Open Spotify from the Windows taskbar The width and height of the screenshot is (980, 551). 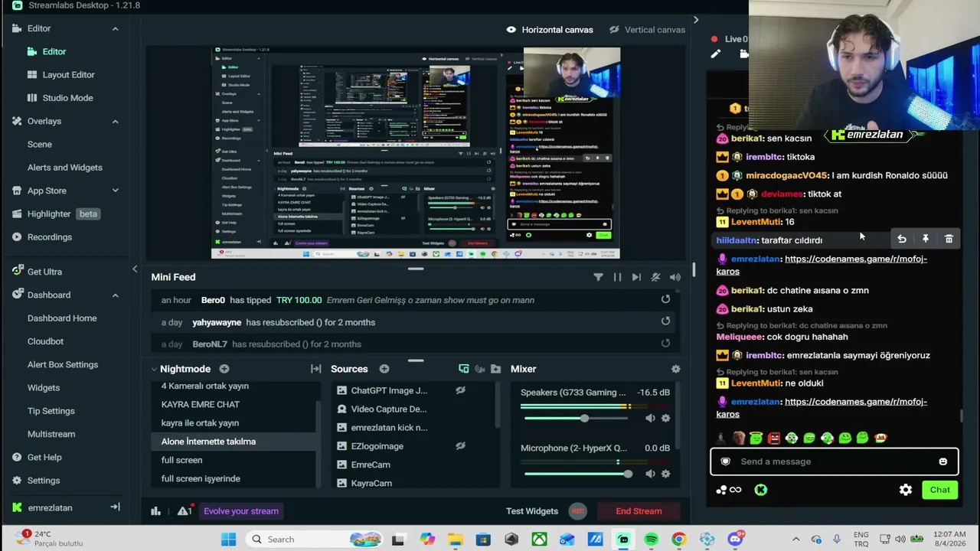[651, 540]
